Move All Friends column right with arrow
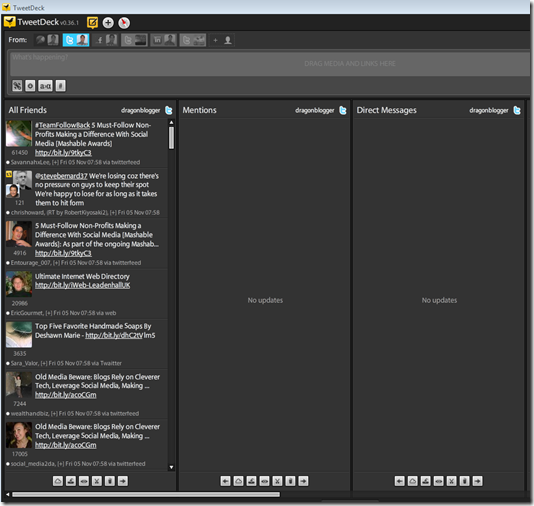The image size is (534, 506). point(123,481)
